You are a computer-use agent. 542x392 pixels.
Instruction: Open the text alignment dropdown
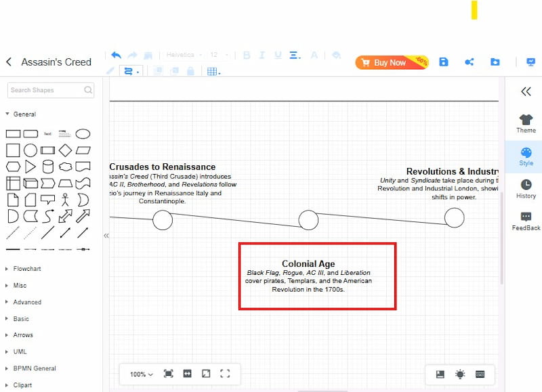point(295,56)
